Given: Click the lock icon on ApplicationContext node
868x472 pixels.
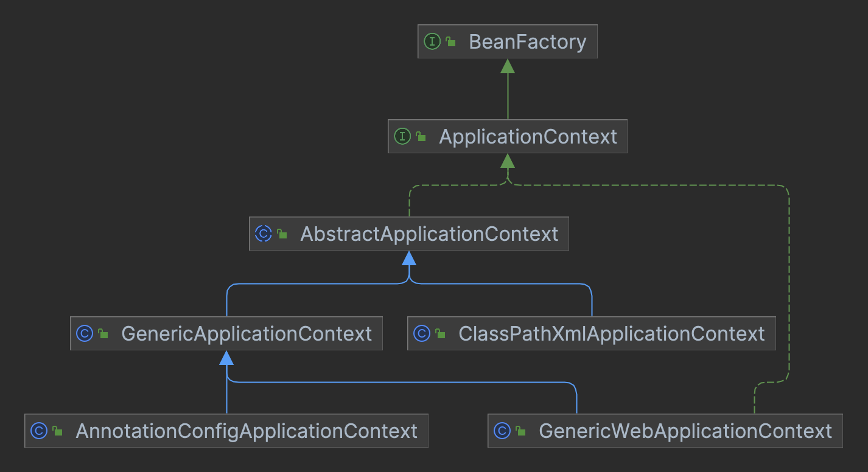Looking at the screenshot, I should [x=421, y=136].
